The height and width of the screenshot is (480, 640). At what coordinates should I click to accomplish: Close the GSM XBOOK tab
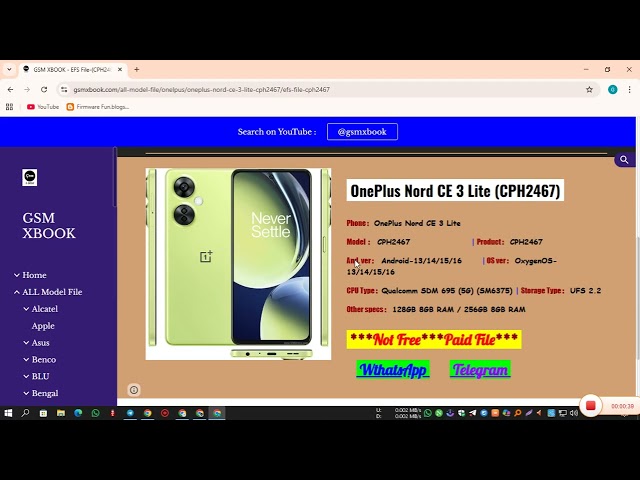120,70
